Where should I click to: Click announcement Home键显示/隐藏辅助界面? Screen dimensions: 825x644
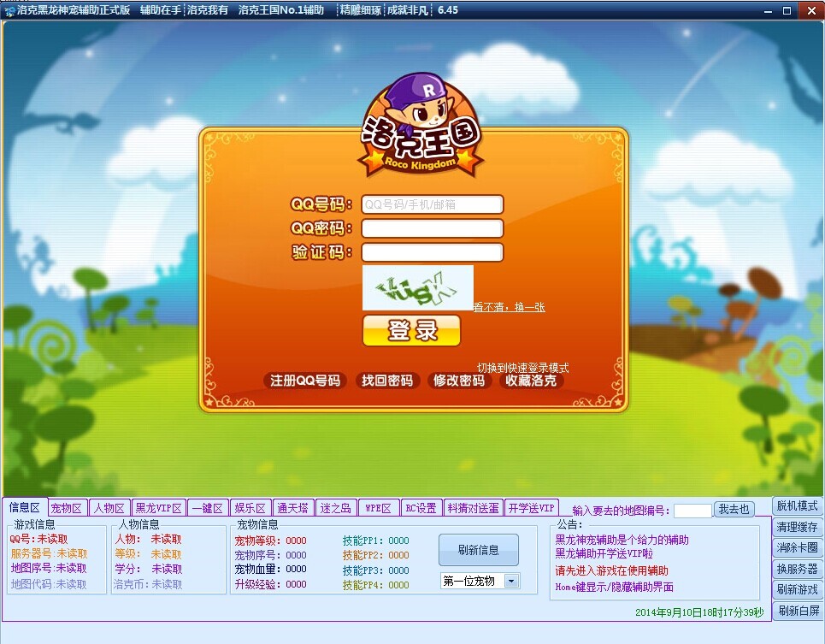(615, 588)
